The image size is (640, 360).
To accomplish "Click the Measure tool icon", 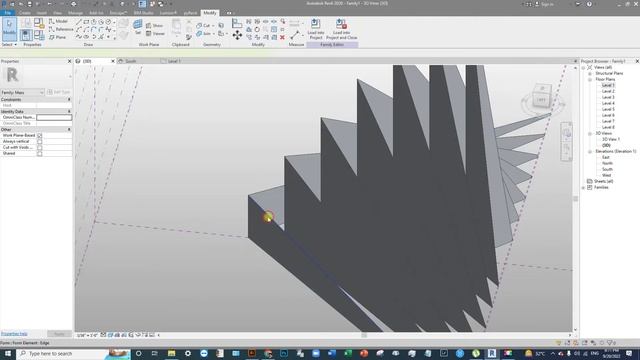I will pyautogui.click(x=295, y=35).
